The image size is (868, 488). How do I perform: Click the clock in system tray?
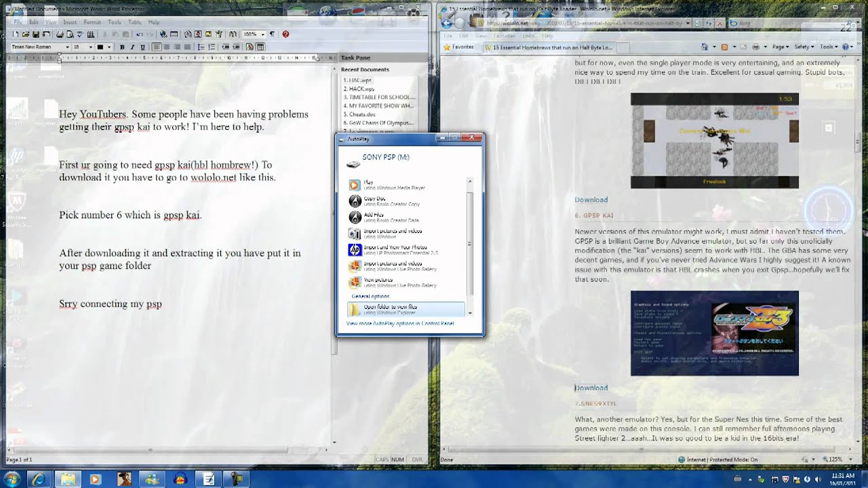click(843, 479)
